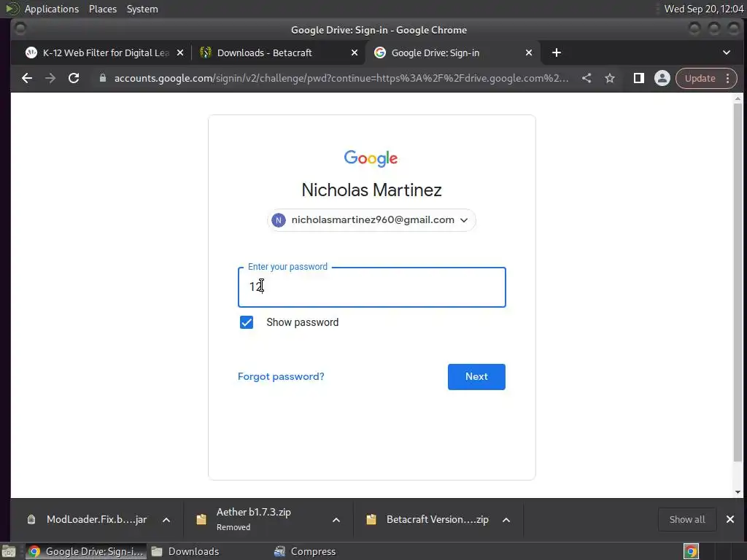The height and width of the screenshot is (560, 747).
Task: Open the account switcher nicholasmartinez960@gmail.com
Action: tap(371, 220)
